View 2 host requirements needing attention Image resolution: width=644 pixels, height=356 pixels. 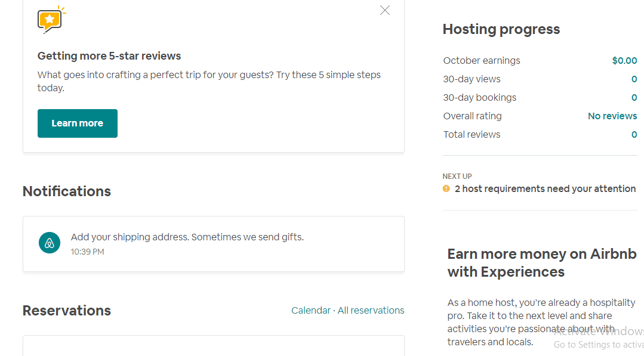[545, 188]
